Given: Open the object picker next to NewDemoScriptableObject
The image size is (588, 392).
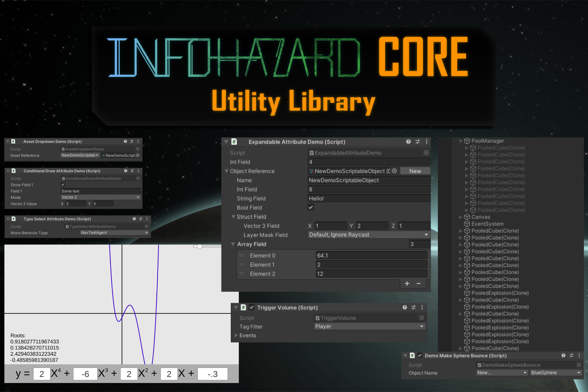Looking at the screenshot, I should click(394, 171).
